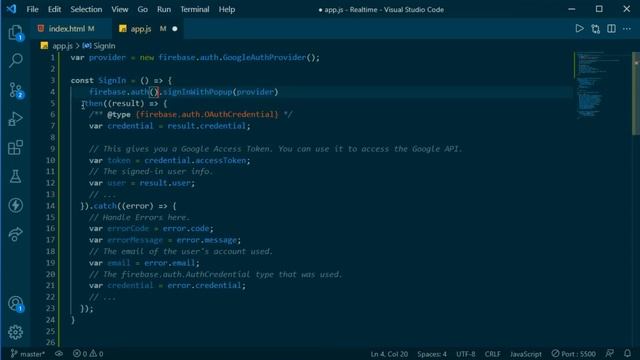Open the File menu
640x360 pixels.
[x=32, y=9]
